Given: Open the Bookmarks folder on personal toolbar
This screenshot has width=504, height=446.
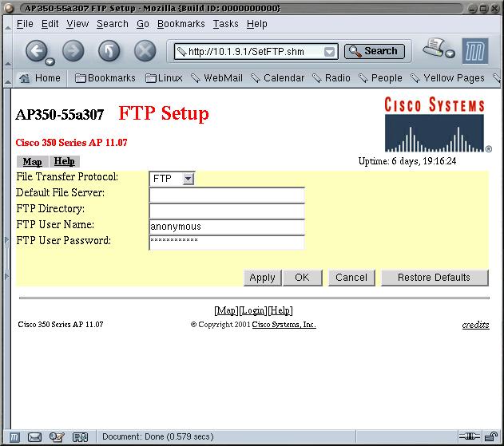Looking at the screenshot, I should tap(105, 78).
